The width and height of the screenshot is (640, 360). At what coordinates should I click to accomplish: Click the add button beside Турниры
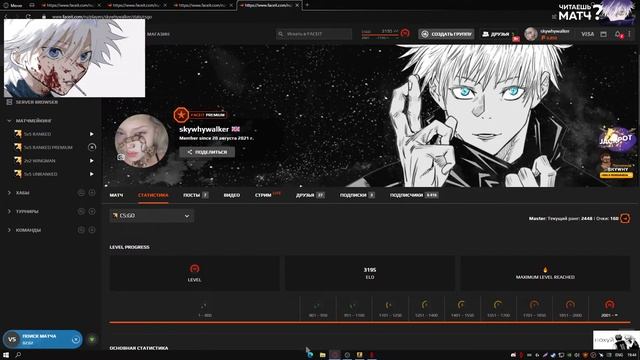pos(92,211)
